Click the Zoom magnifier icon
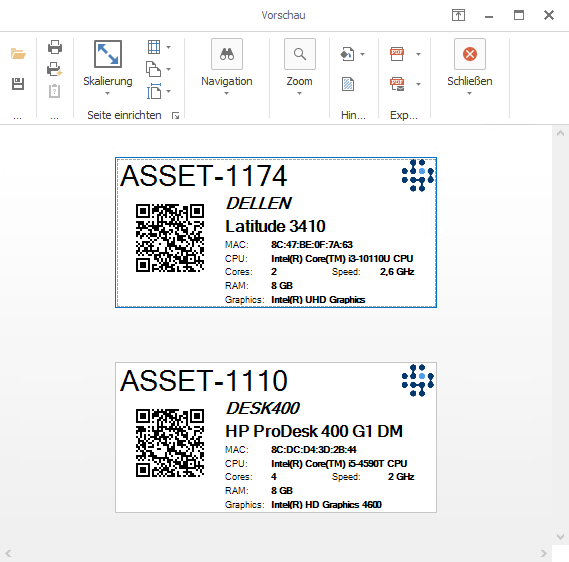Viewport: 569px width, 562px height. click(300, 54)
